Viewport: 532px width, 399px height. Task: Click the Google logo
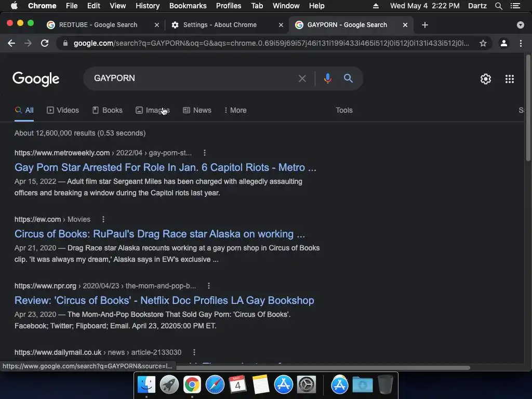[36, 79]
